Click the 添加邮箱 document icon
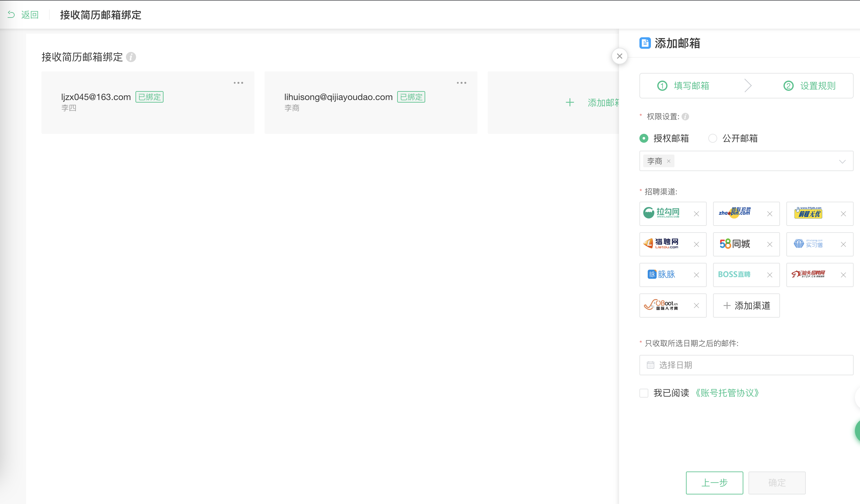 pos(645,43)
